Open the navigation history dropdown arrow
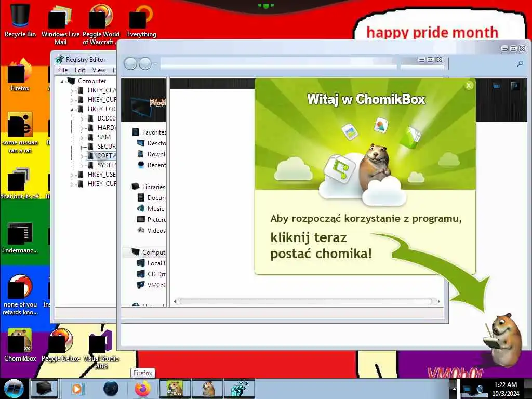This screenshot has height=399, width=532. coord(155,63)
